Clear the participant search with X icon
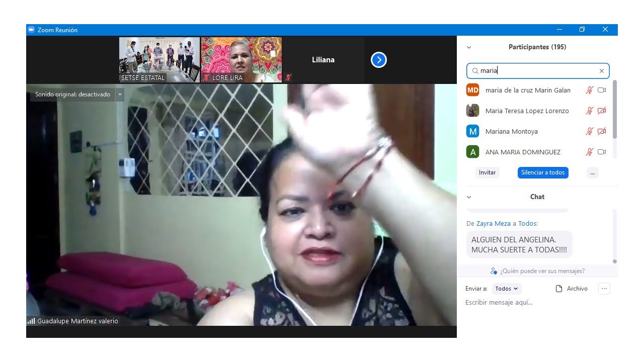644x362 pixels. tap(602, 71)
